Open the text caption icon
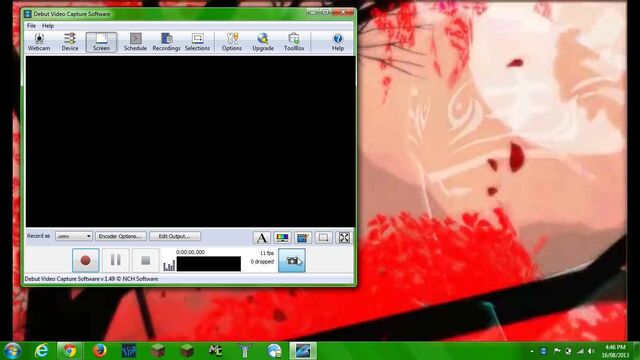Image resolution: width=640 pixels, height=360 pixels. (x=262, y=238)
